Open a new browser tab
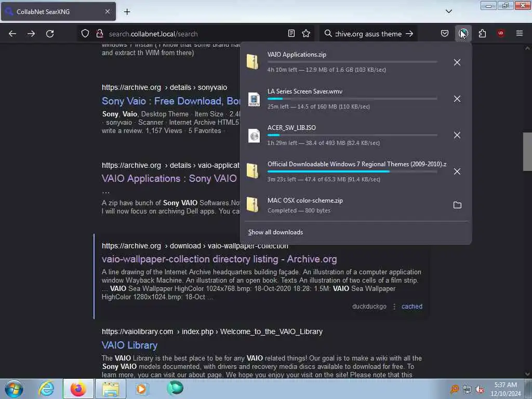The width and height of the screenshot is (532, 399). pyautogui.click(x=127, y=12)
